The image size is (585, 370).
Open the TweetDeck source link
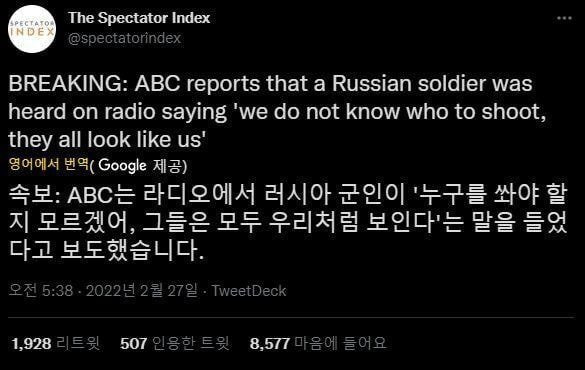[x=249, y=291]
